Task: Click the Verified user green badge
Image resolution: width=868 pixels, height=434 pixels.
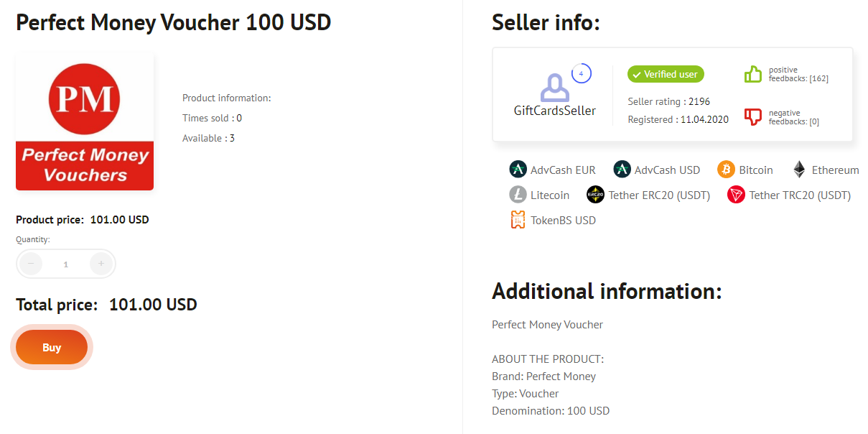Action: click(x=666, y=74)
